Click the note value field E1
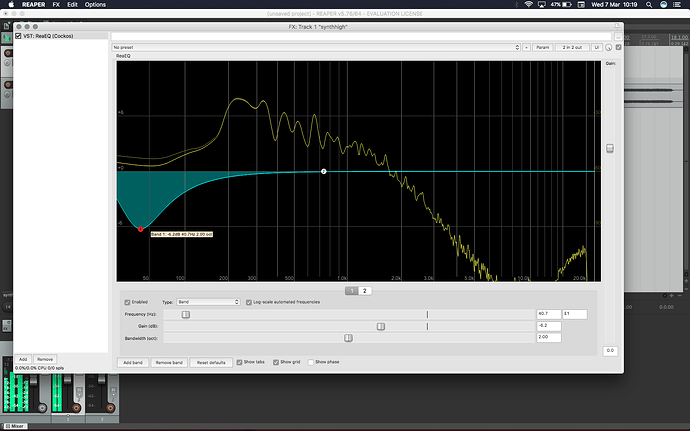This screenshot has width=690, height=431. (575, 314)
